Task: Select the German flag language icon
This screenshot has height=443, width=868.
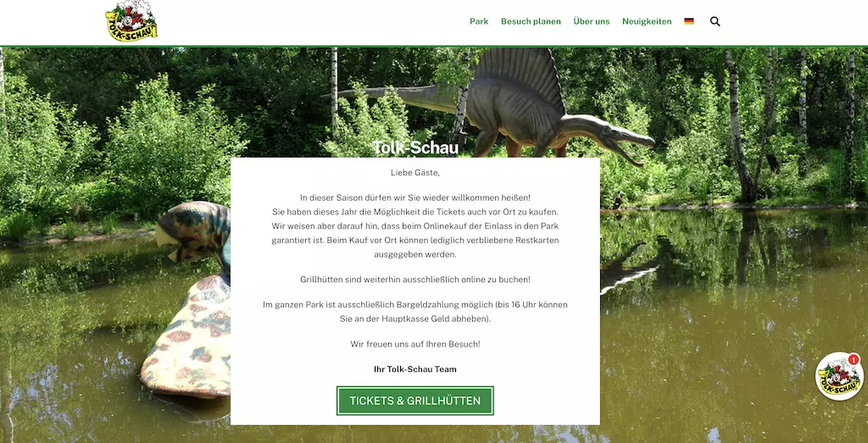Action: [688, 21]
